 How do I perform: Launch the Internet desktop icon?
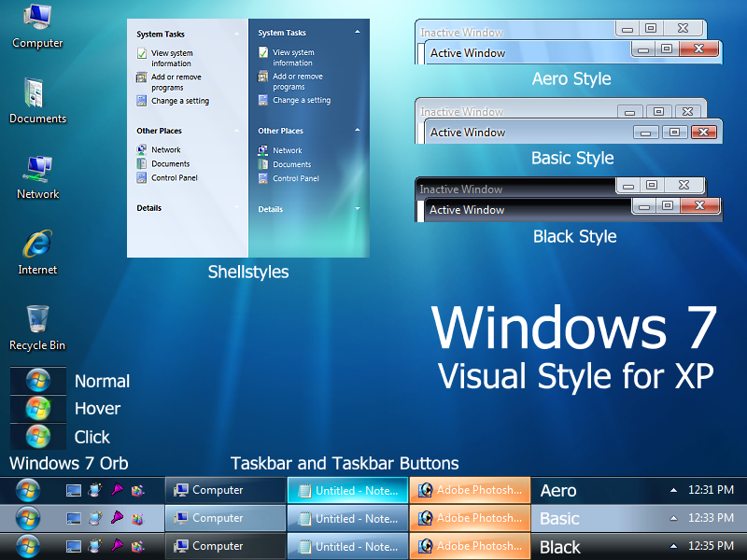pyautogui.click(x=37, y=252)
